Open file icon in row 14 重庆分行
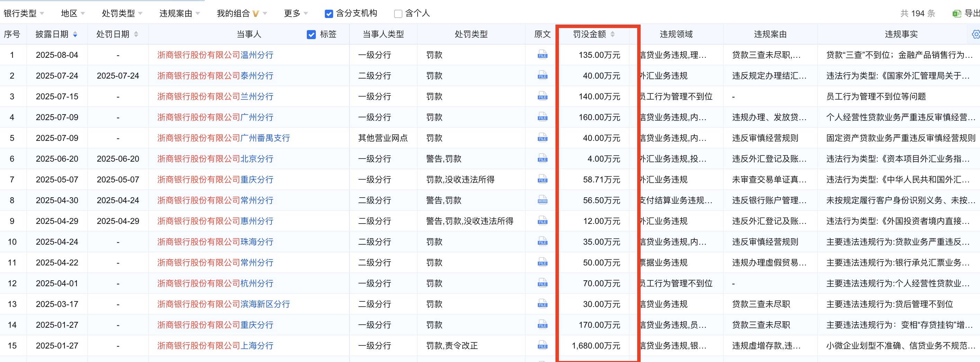 pos(543,324)
